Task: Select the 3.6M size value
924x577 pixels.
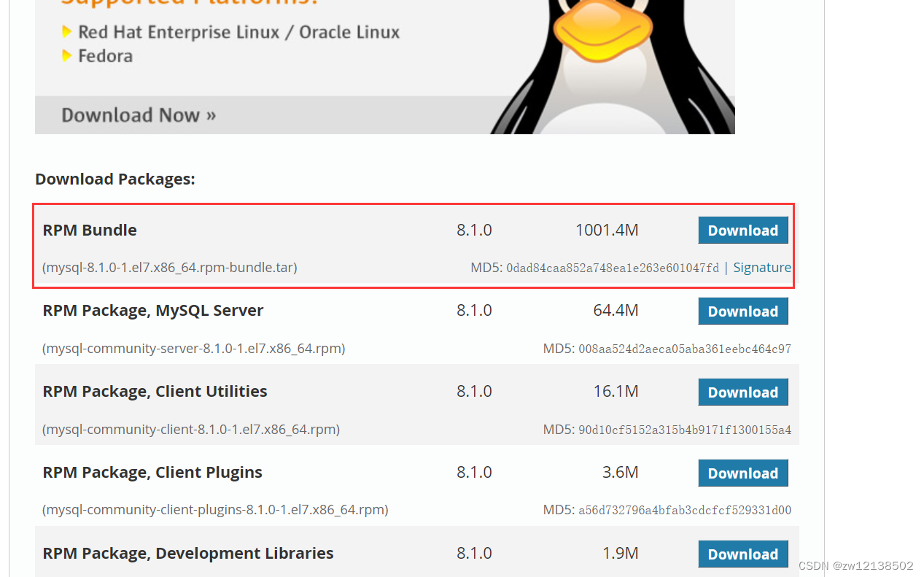Action: click(x=621, y=473)
